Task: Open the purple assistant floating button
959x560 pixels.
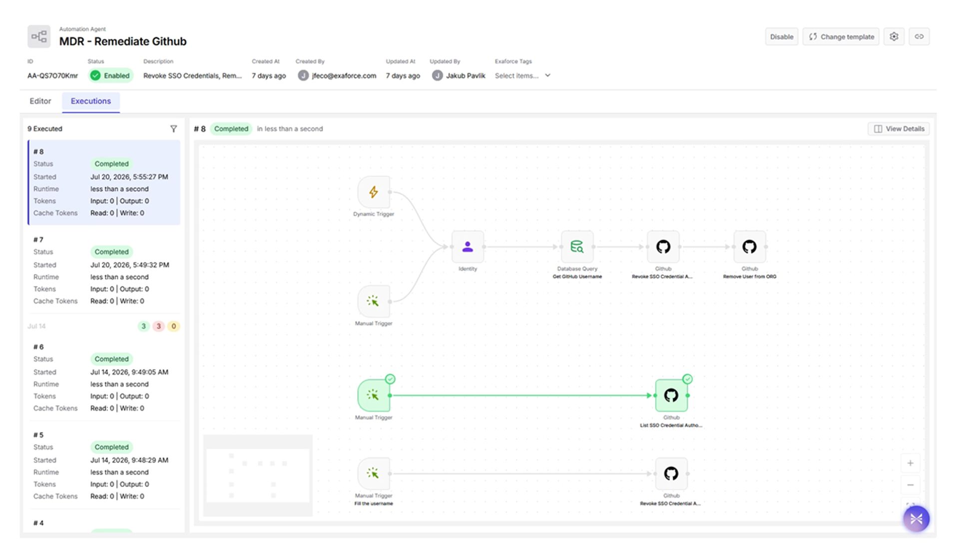Action: click(916, 519)
